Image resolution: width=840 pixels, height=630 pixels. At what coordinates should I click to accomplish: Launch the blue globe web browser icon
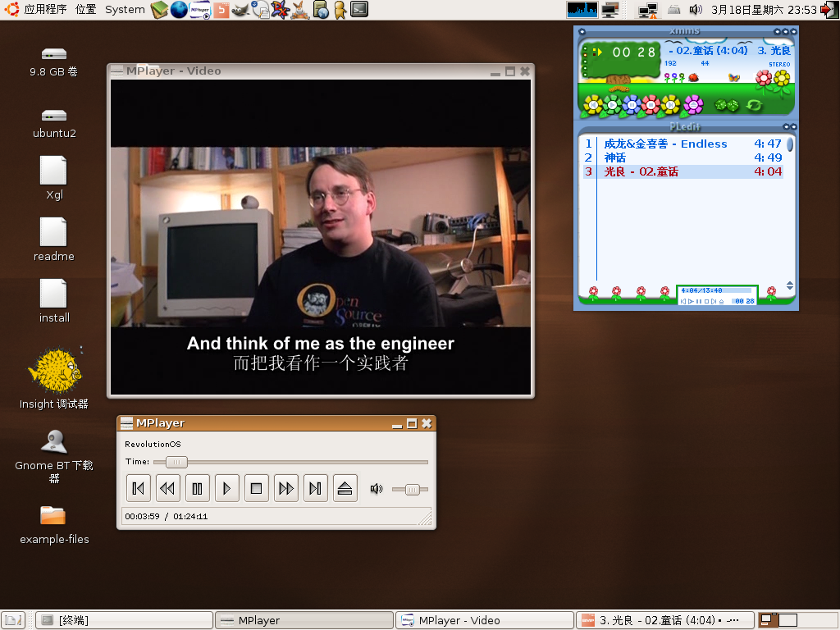point(179,10)
